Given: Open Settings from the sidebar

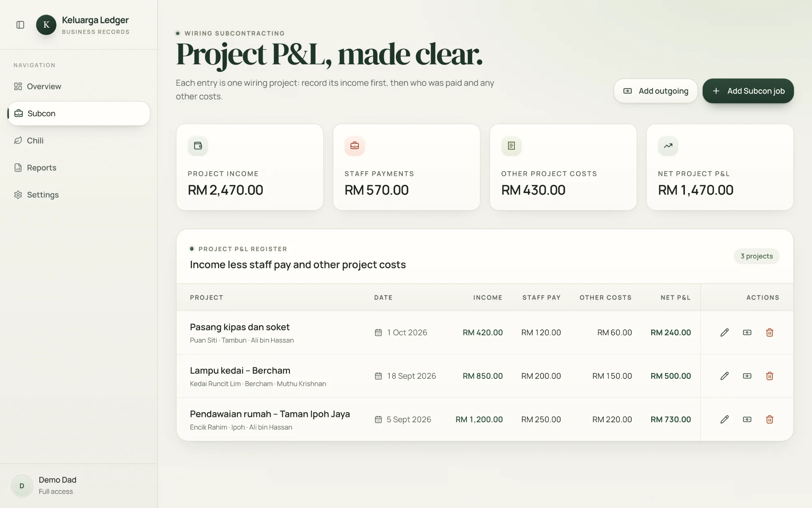Looking at the screenshot, I should point(79,195).
